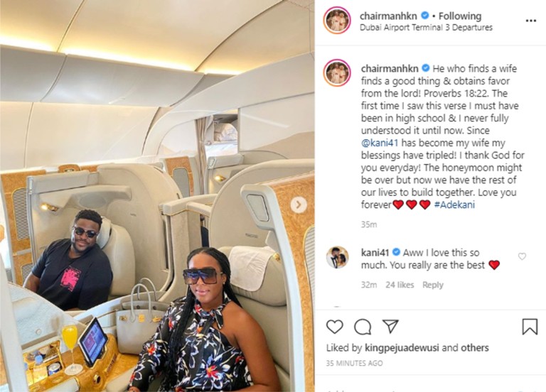Click the airplane cabin photo
546x392 pixels.
tap(157, 196)
